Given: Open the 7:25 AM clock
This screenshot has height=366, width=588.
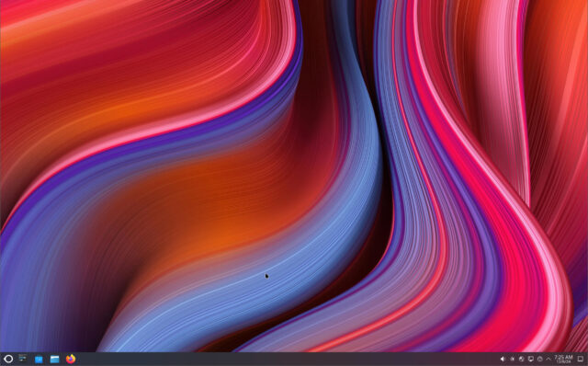Looking at the screenshot, I should (x=563, y=357).
